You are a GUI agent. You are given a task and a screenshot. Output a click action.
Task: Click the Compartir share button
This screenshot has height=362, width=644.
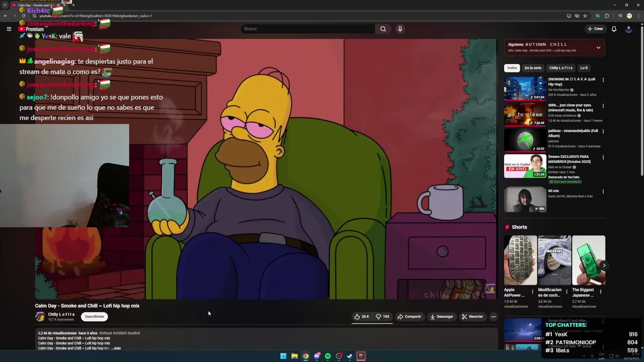409,317
